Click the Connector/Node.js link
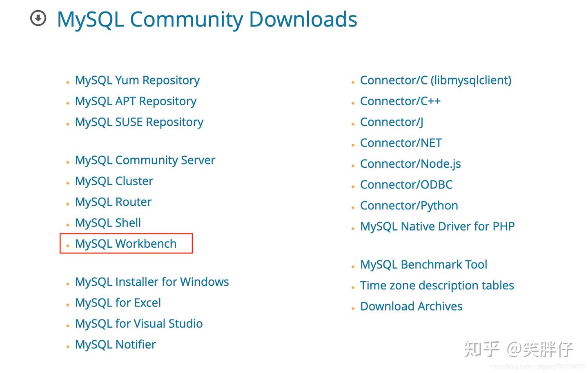 (410, 164)
